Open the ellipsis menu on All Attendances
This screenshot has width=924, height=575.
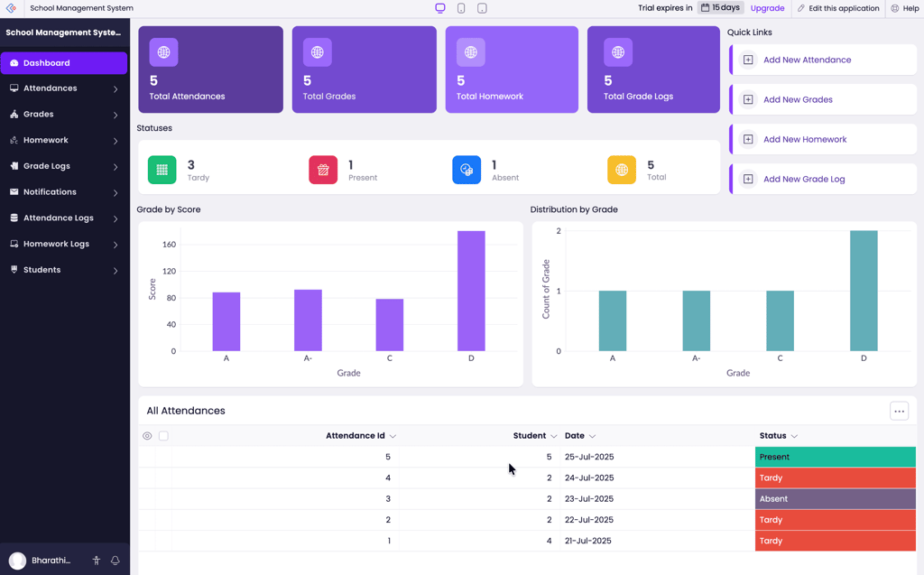pos(899,411)
